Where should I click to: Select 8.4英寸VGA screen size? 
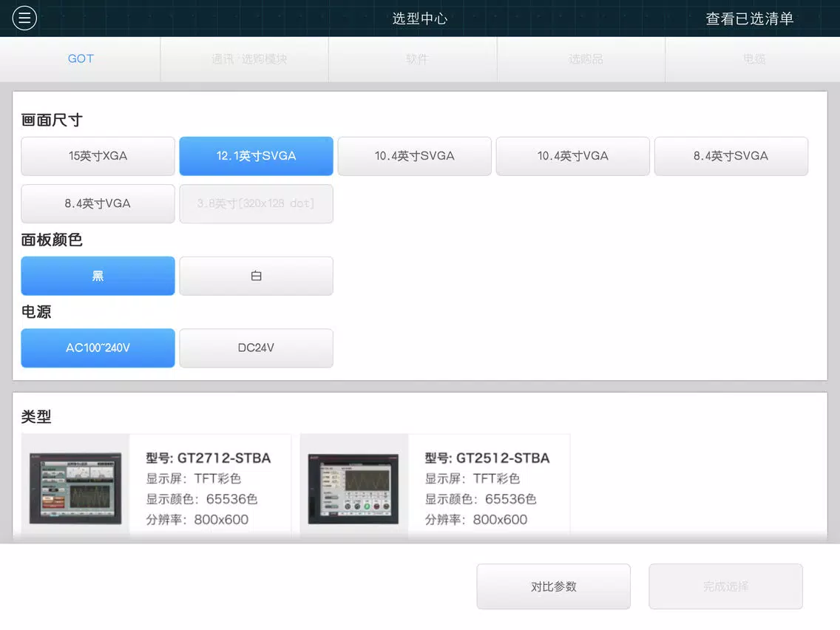pyautogui.click(x=98, y=203)
